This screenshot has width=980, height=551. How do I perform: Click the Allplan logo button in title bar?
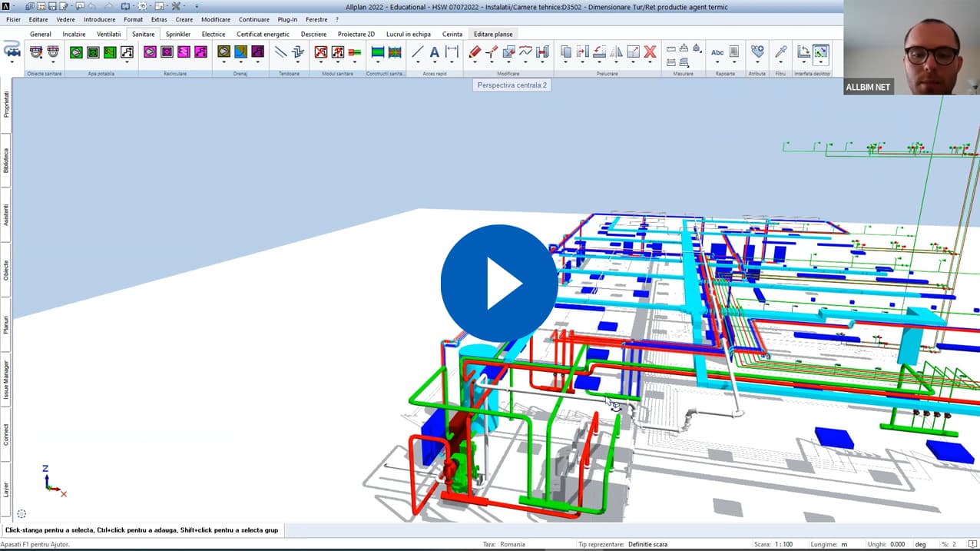point(6,6)
